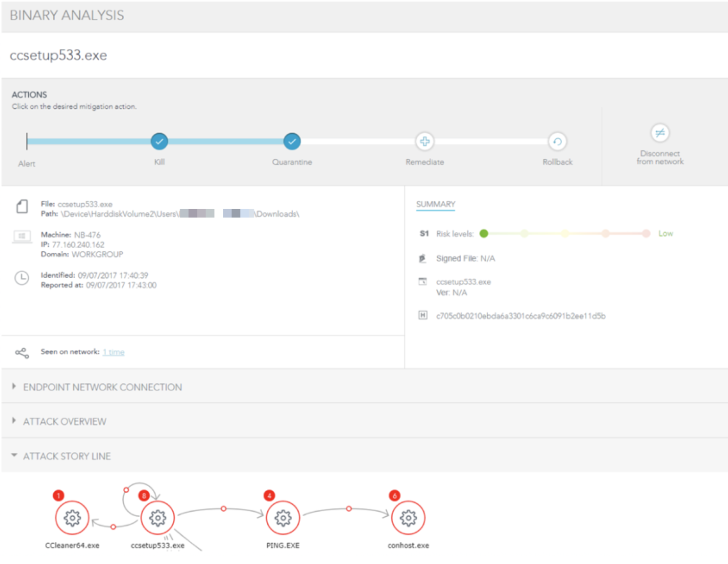The width and height of the screenshot is (728, 564).
Task: Open the Summary tab
Action: (435, 204)
